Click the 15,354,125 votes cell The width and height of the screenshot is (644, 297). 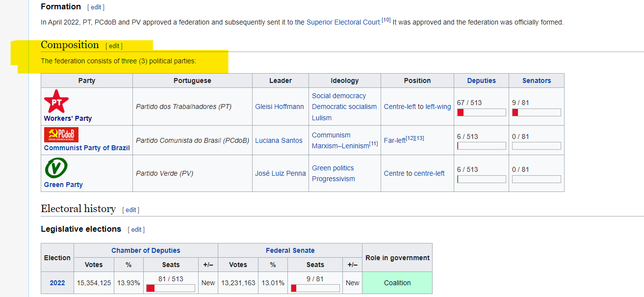(x=94, y=283)
